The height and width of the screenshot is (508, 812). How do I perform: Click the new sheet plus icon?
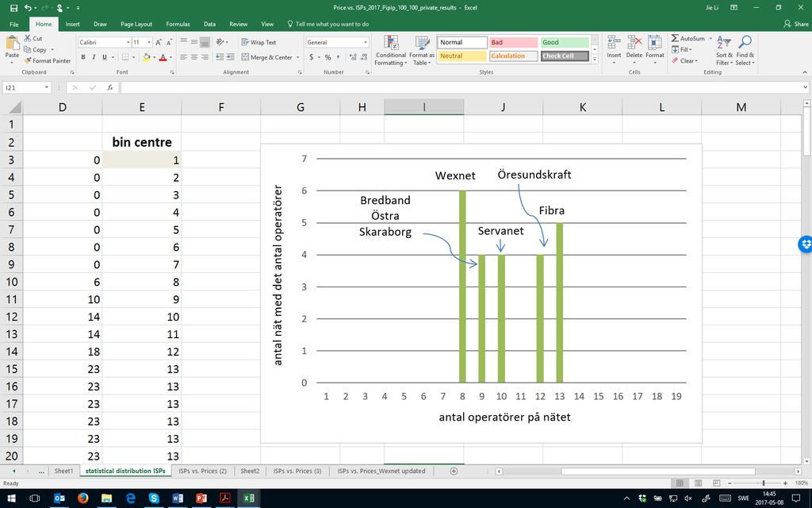(x=454, y=471)
